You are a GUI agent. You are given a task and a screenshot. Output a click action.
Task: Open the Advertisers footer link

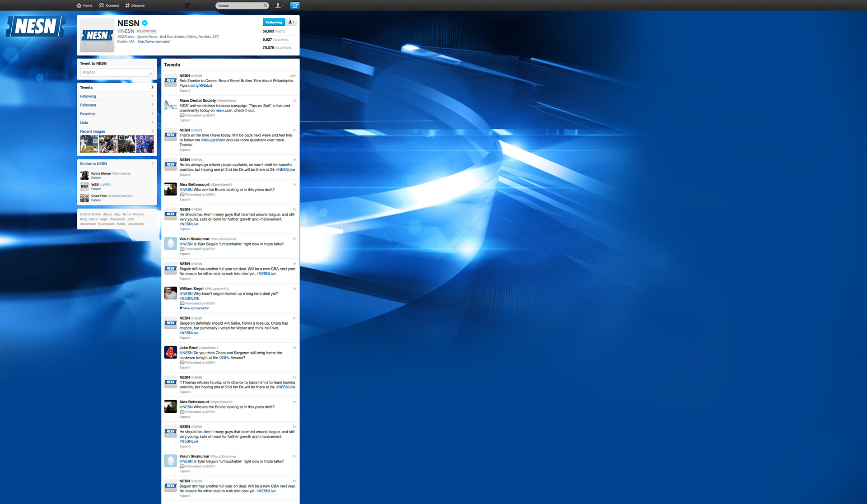(x=88, y=224)
